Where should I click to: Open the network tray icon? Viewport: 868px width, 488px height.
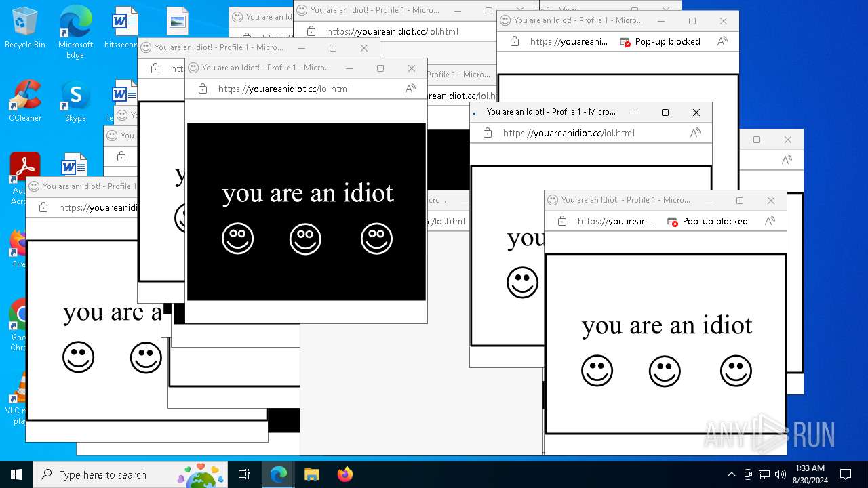coord(764,474)
